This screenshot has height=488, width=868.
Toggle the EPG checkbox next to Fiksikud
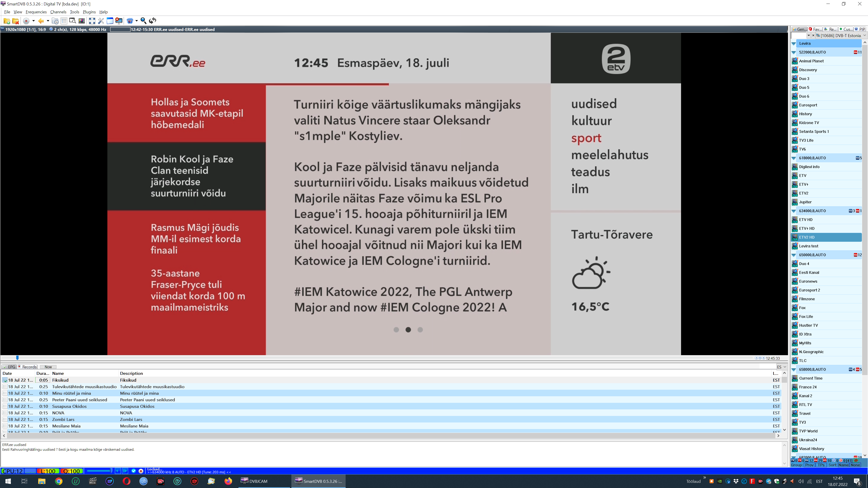click(x=5, y=380)
